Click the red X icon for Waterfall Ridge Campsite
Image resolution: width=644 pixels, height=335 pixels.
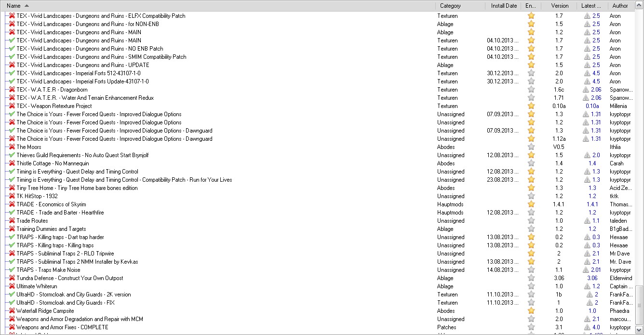tap(12, 311)
